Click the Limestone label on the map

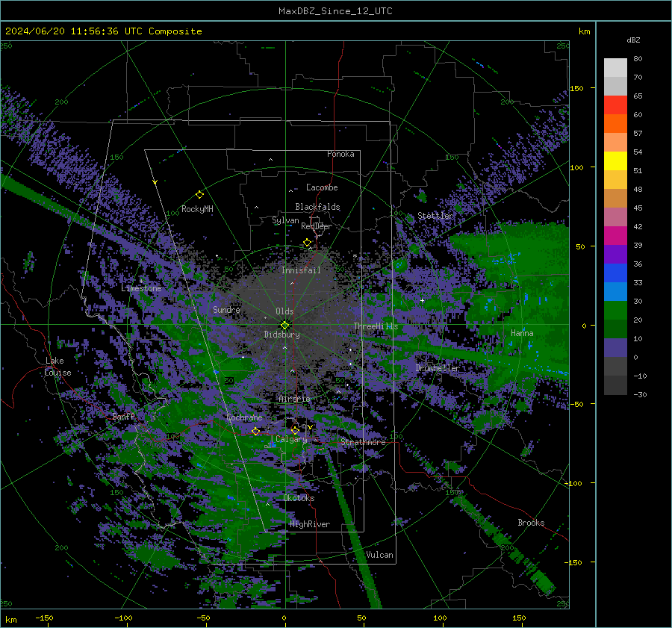141,288
